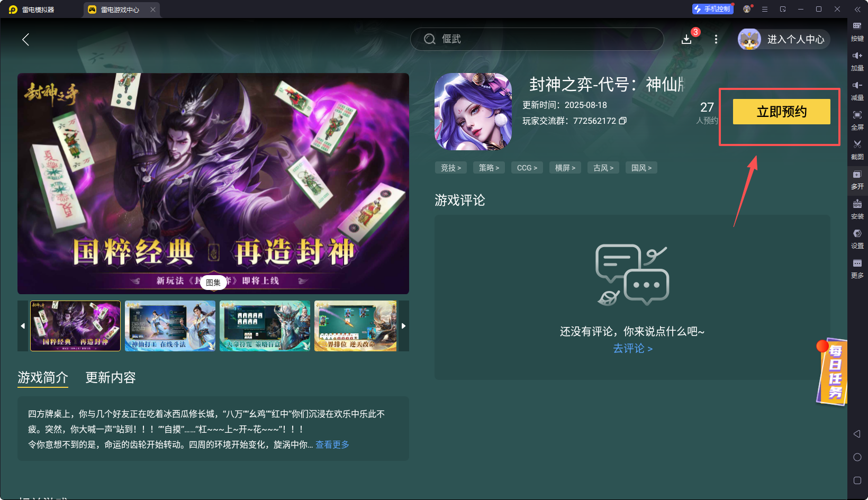Open 策略 tag

[x=489, y=168]
